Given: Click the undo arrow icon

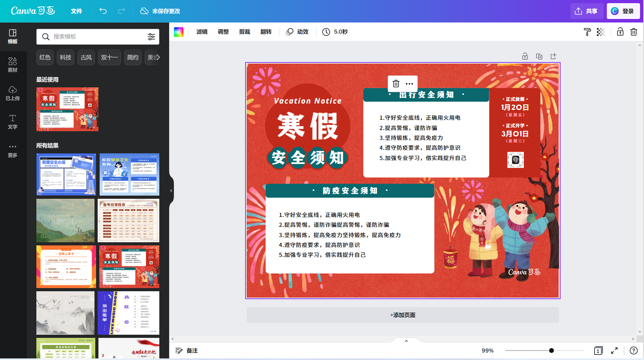Looking at the screenshot, I should point(103,11).
